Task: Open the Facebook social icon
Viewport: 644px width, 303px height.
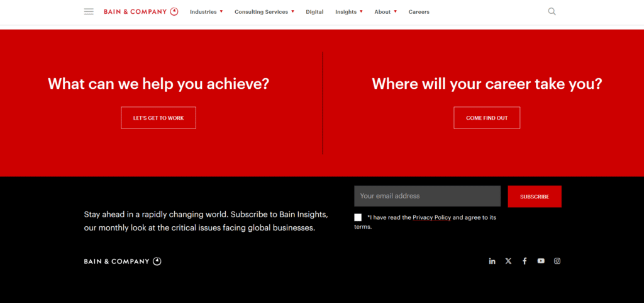Action: [x=525, y=261]
